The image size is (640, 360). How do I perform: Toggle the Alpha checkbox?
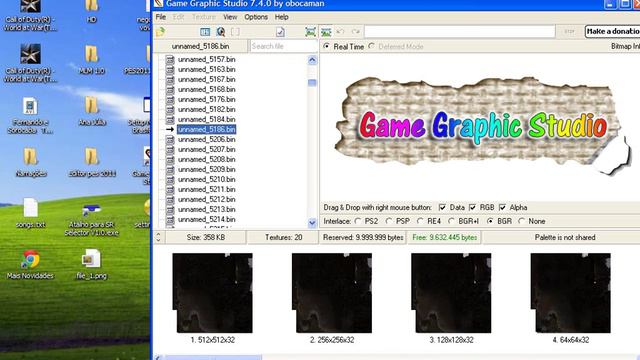502,207
